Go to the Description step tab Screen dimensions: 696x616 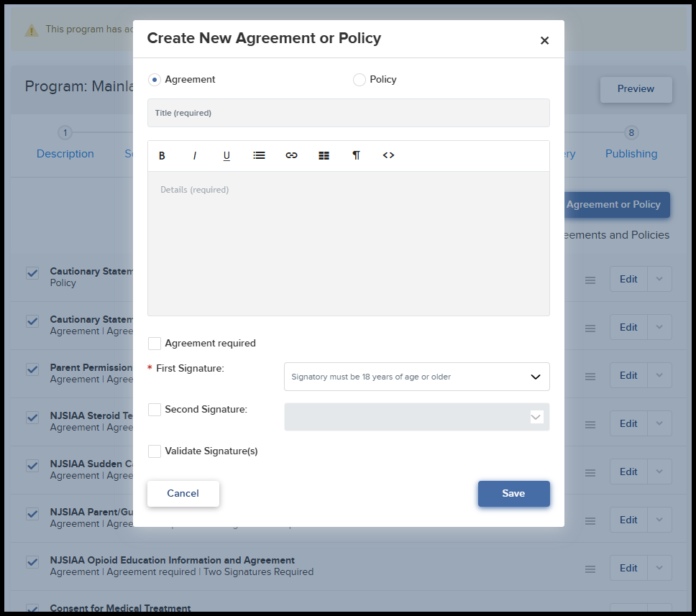point(65,154)
